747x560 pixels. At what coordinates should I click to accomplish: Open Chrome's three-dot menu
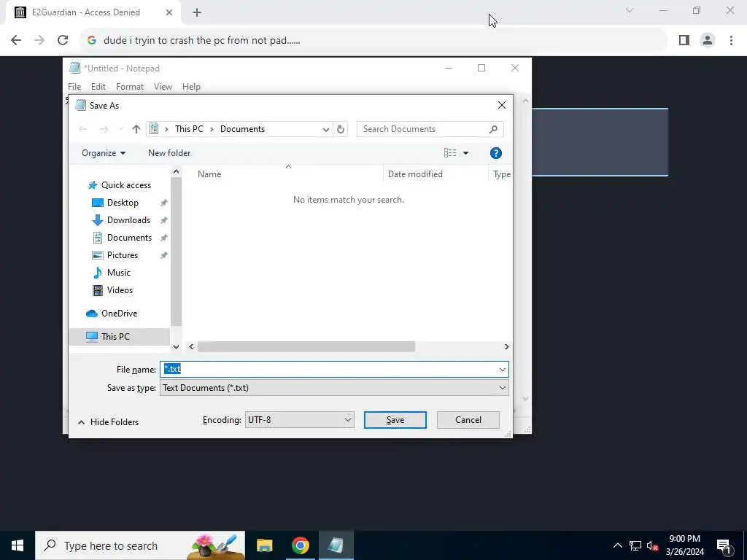pos(731,41)
